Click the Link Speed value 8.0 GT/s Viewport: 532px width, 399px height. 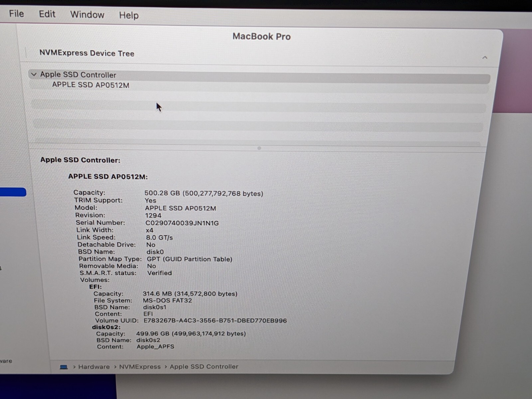point(159,237)
